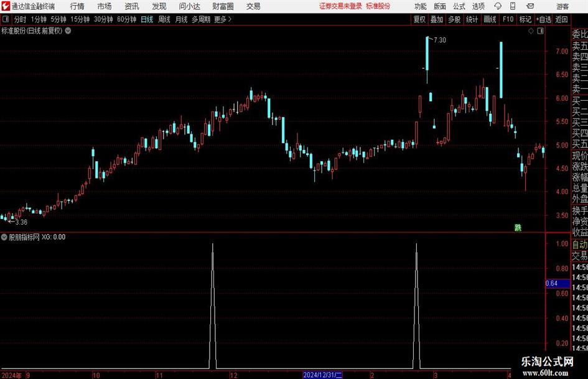
Task: Open the 问小达 menu
Action: click(189, 6)
